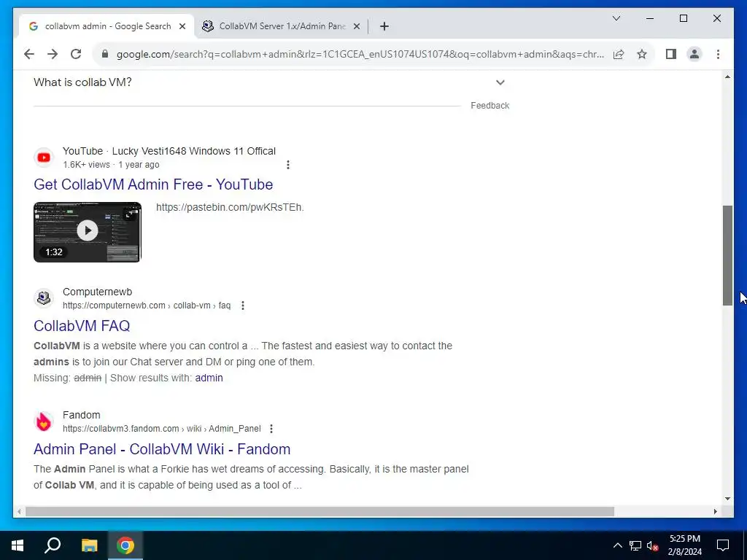The width and height of the screenshot is (747, 560).
Task: Go back with the browser back arrow
Action: click(29, 54)
